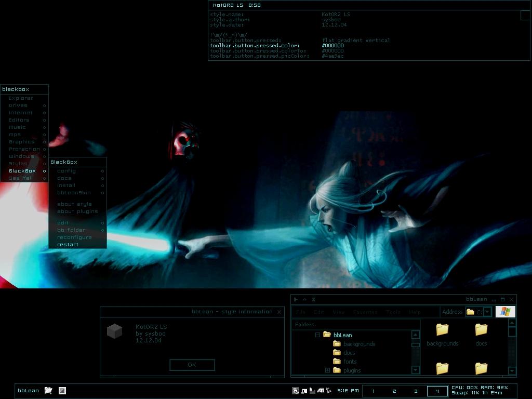Open install in the BlackBox submenu
Image resolution: width=532 pixels, height=399 pixels.
pos(78,185)
